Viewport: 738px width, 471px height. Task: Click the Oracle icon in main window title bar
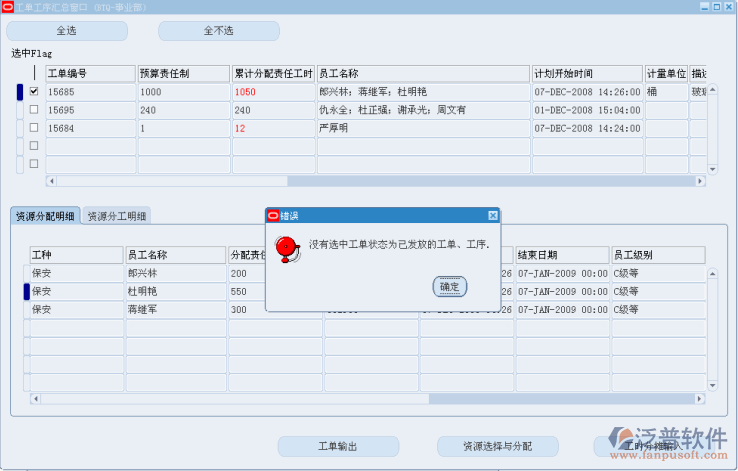pos(8,7)
